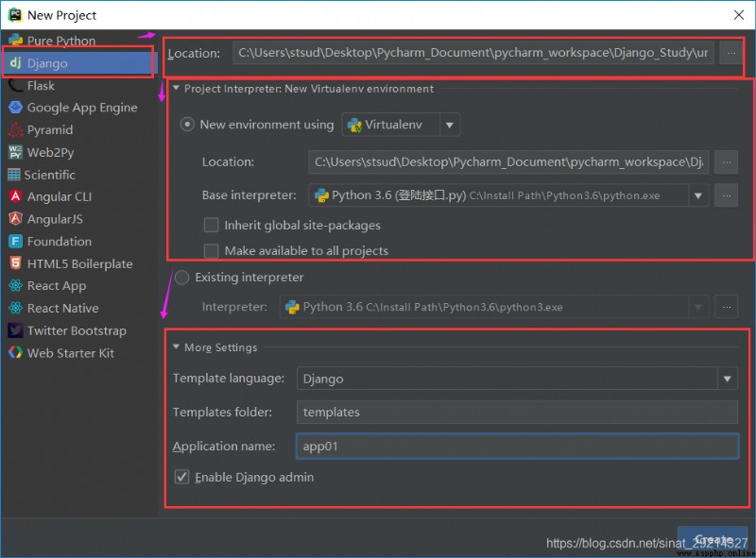The image size is (756, 558).
Task: Click the Angular CLI logo icon
Action: coord(15,196)
